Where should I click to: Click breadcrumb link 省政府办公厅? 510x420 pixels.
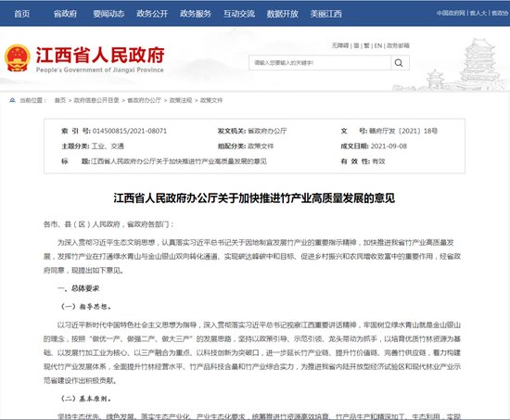[144, 100]
